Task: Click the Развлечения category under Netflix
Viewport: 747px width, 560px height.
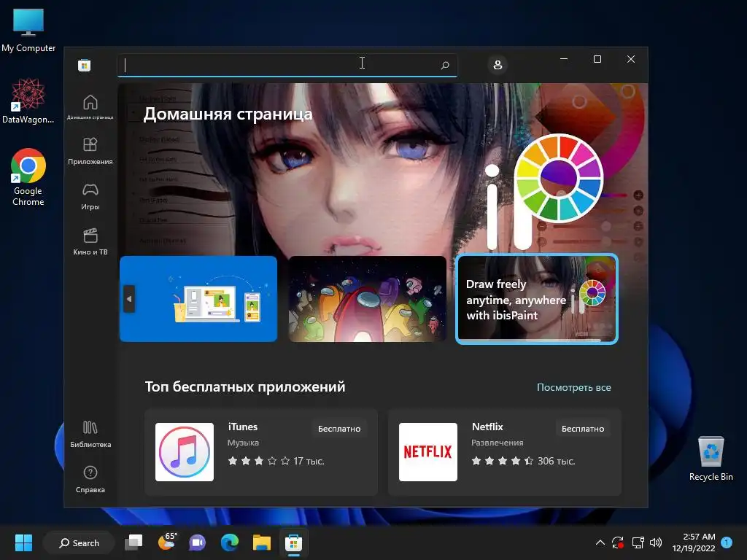Action: pos(497,443)
